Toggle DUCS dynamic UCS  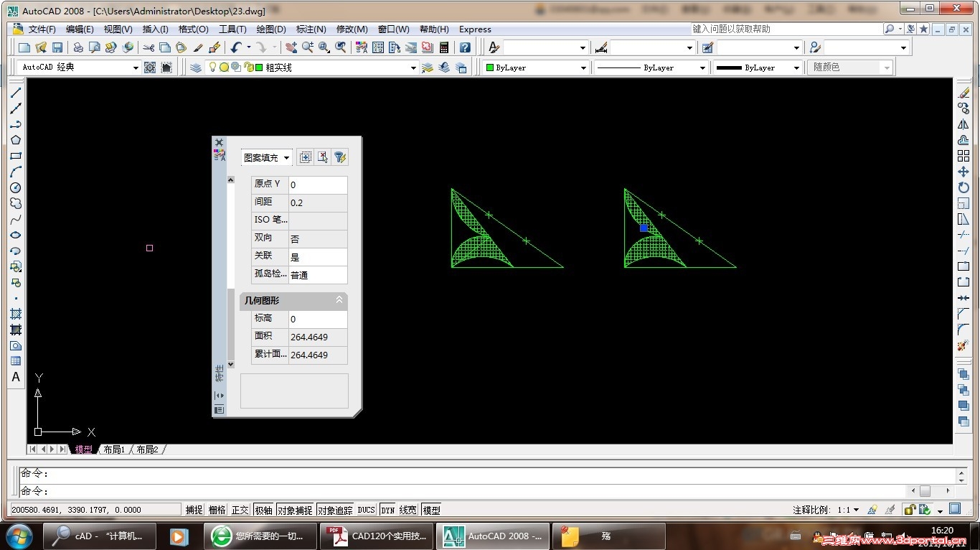click(367, 510)
